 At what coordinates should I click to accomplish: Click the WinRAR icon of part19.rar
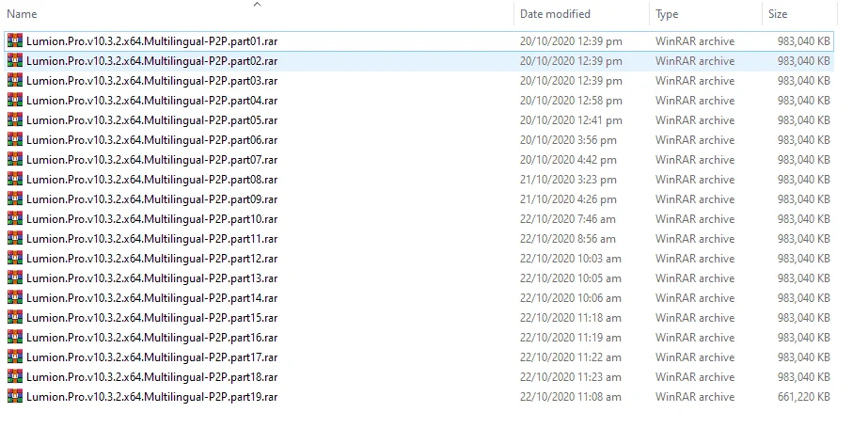tap(15, 396)
